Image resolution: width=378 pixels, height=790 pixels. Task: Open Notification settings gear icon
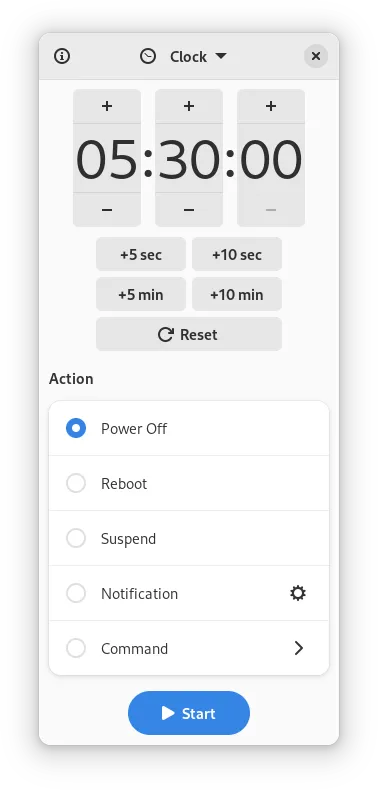click(x=298, y=593)
